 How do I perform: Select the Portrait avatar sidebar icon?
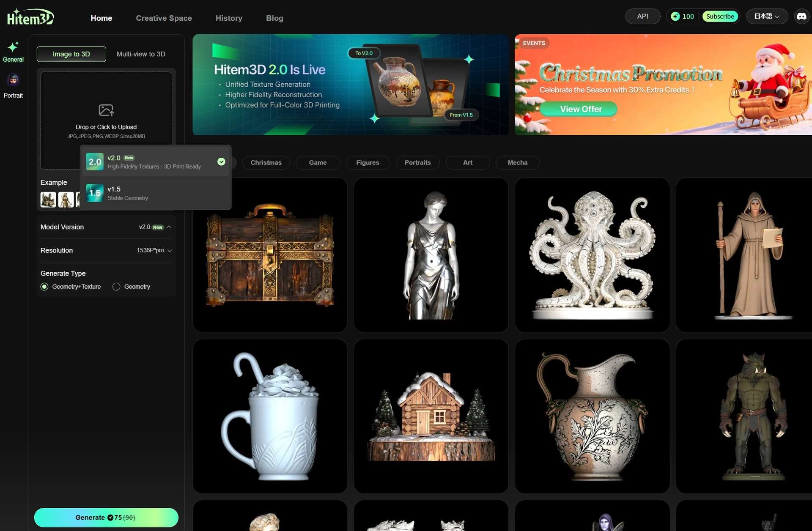click(x=13, y=80)
